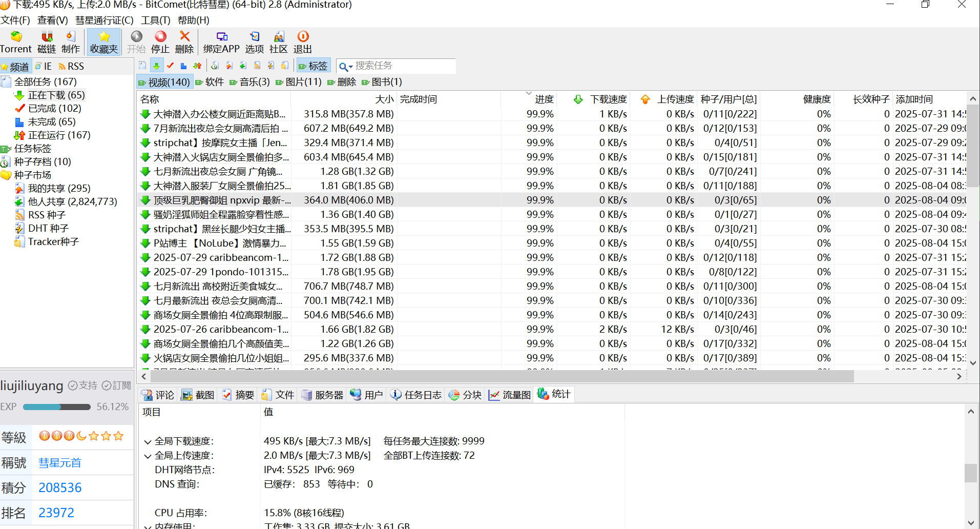Click the 社区 community icon

279,37
